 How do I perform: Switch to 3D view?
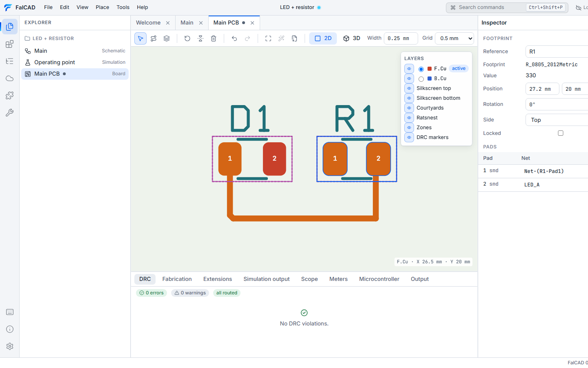[x=352, y=38]
